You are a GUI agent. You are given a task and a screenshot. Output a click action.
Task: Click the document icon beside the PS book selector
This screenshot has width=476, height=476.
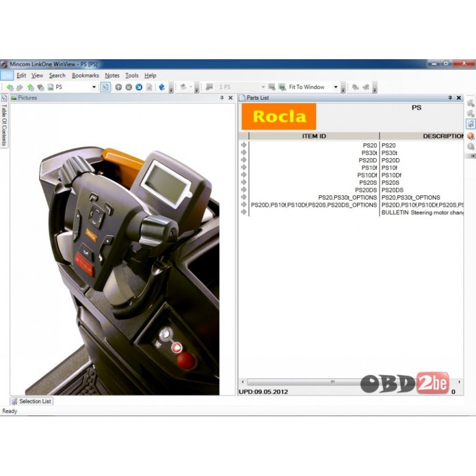pyautogui.click(x=51, y=87)
